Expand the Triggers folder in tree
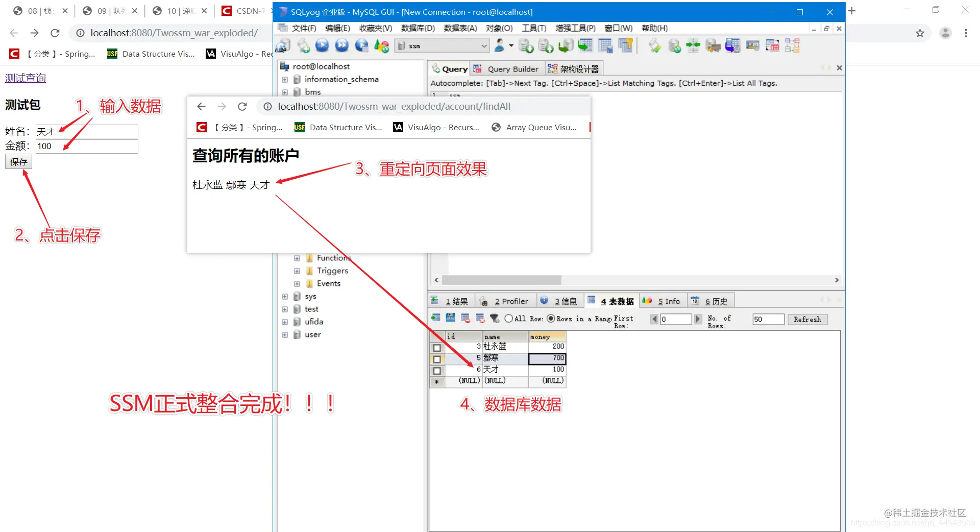980x532 pixels. pos(297,271)
